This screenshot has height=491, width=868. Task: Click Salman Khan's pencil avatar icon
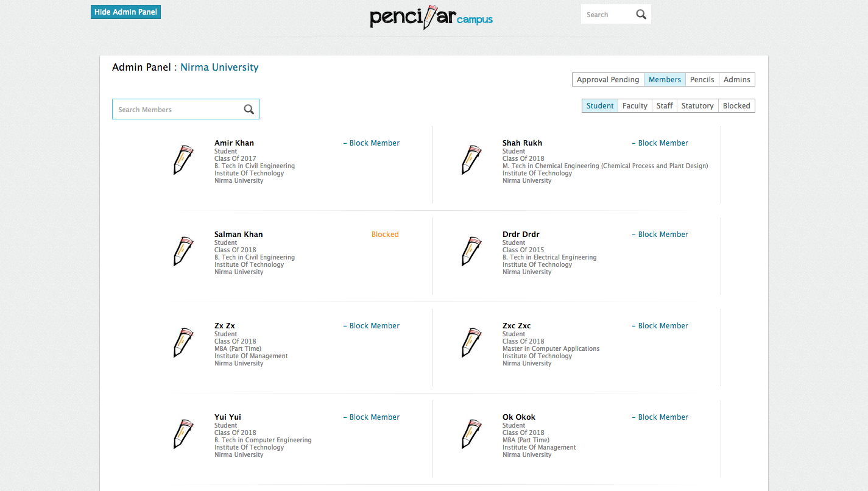tap(183, 252)
